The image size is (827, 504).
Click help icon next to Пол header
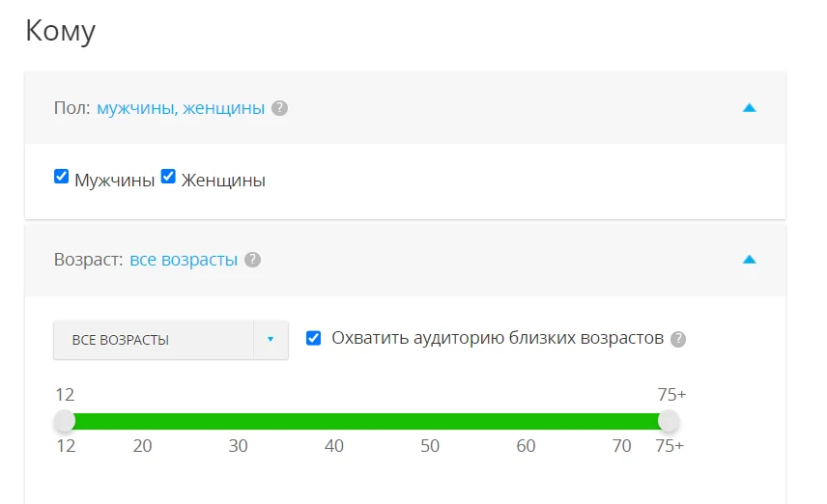[279, 108]
